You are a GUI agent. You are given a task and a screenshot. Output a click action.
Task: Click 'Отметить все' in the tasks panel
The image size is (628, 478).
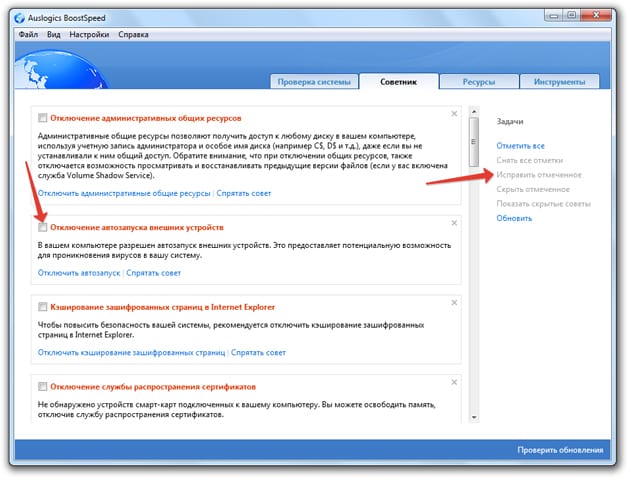point(521,146)
